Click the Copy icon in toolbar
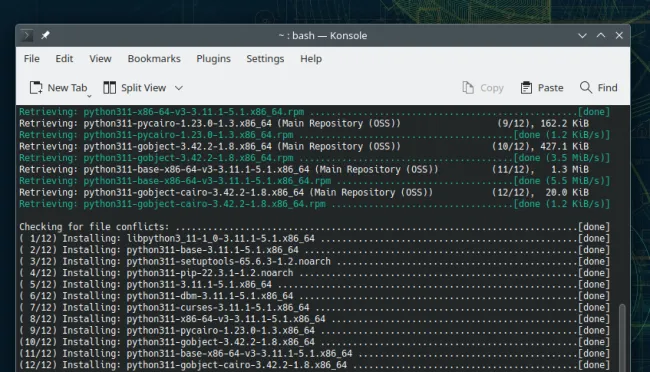Image resolution: width=650 pixels, height=372 pixels. click(468, 88)
